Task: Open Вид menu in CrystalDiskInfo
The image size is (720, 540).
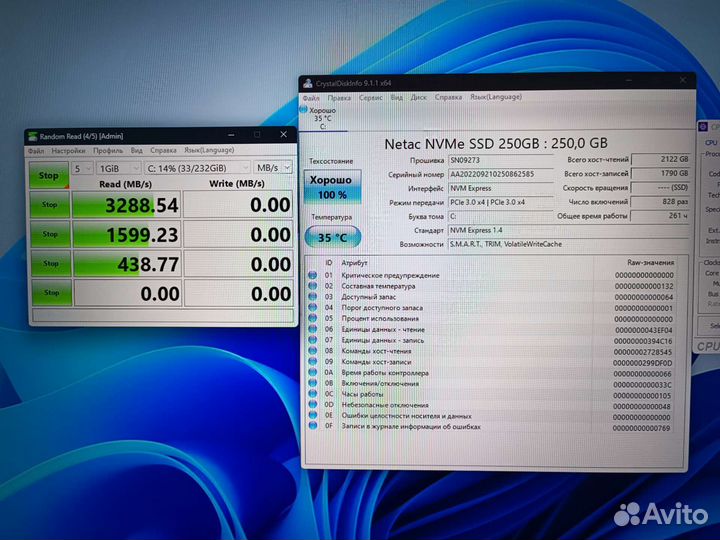Action: pos(396,97)
